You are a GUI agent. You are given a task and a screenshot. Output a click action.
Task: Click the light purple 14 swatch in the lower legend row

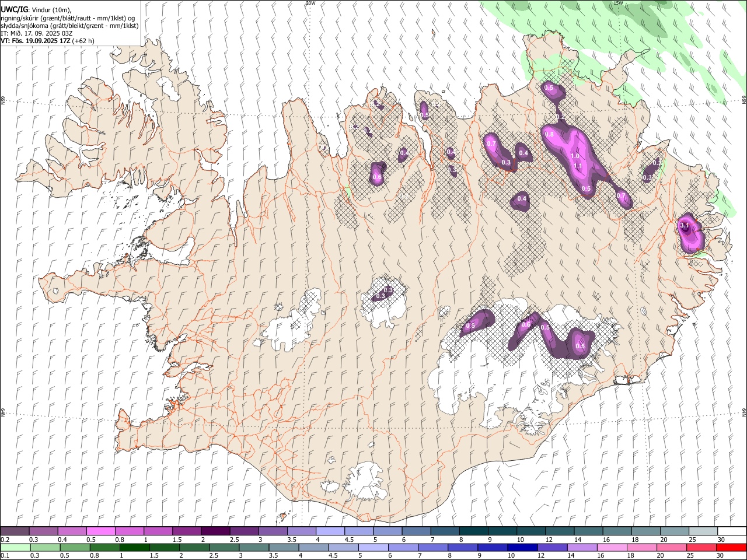pos(582,548)
